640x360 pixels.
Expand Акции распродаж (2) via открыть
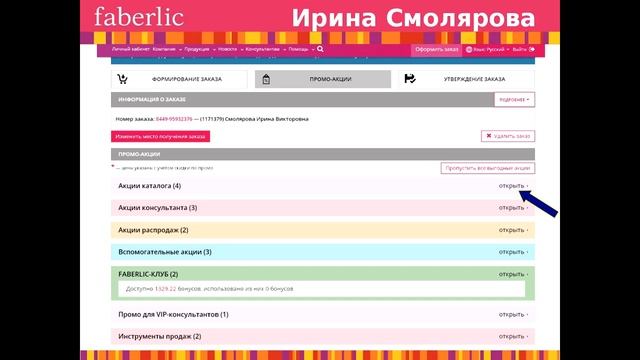(513, 230)
